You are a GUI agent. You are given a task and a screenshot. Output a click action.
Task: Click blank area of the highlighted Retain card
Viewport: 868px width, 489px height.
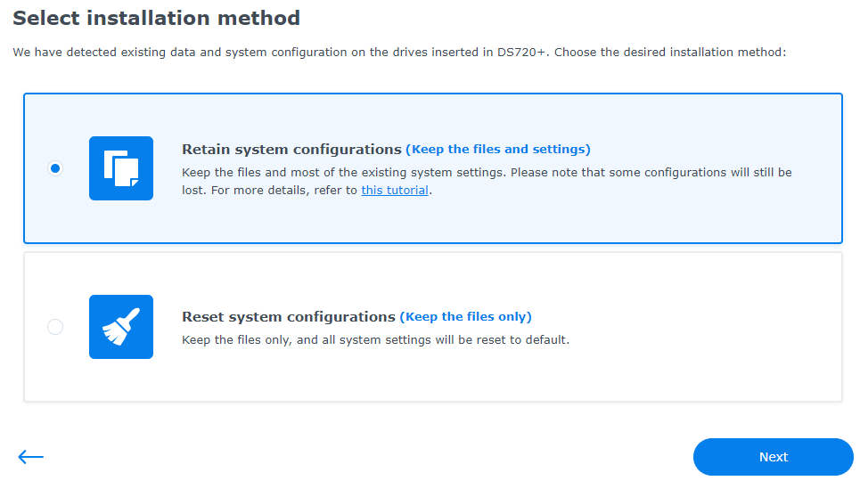tap(692, 221)
